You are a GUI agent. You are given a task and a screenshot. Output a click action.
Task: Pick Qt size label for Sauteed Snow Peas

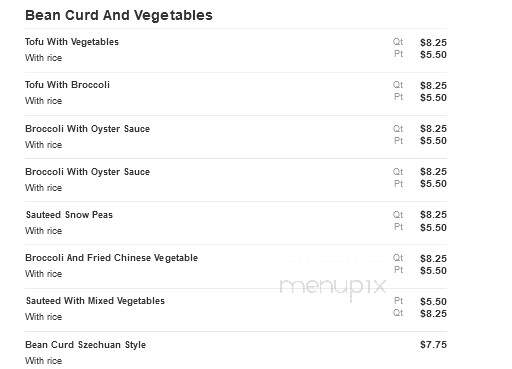point(398,215)
